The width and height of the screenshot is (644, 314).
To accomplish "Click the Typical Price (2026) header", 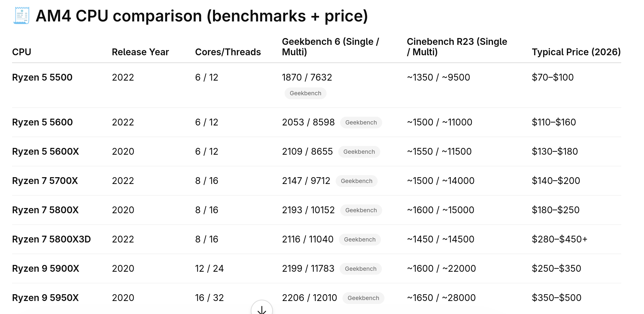I will [576, 52].
